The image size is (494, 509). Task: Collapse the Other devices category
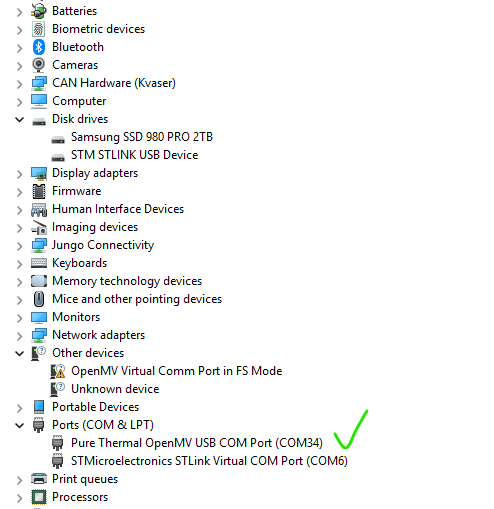20,353
